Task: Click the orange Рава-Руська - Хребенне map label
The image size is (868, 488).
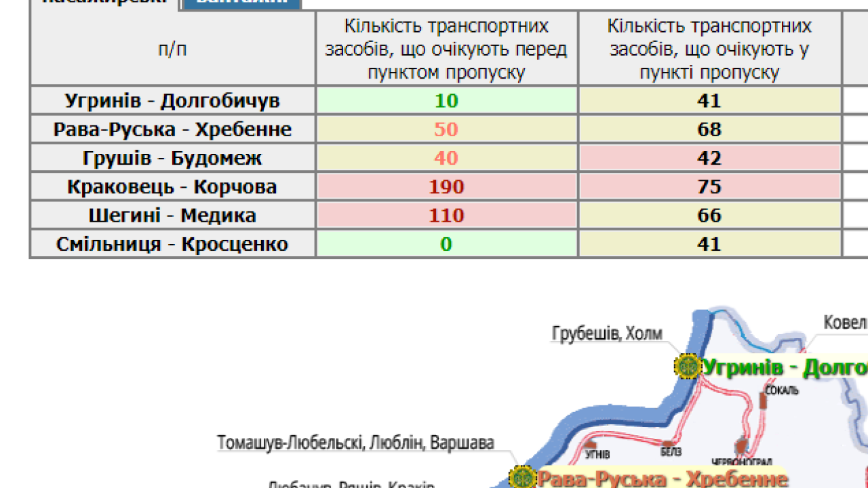Action: coord(662,479)
